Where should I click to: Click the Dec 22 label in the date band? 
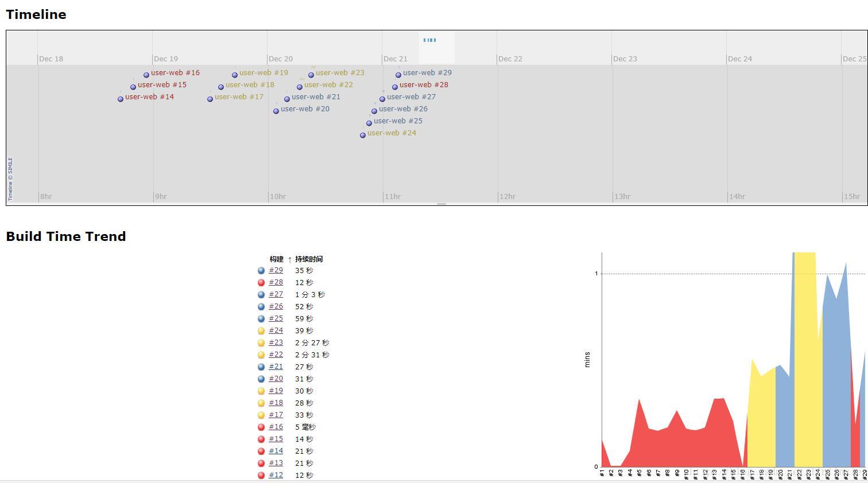click(510, 59)
